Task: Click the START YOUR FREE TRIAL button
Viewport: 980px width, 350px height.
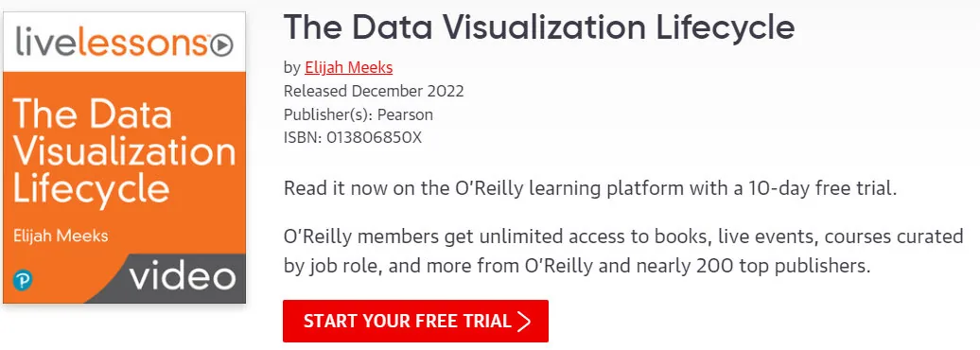Action: [x=415, y=322]
